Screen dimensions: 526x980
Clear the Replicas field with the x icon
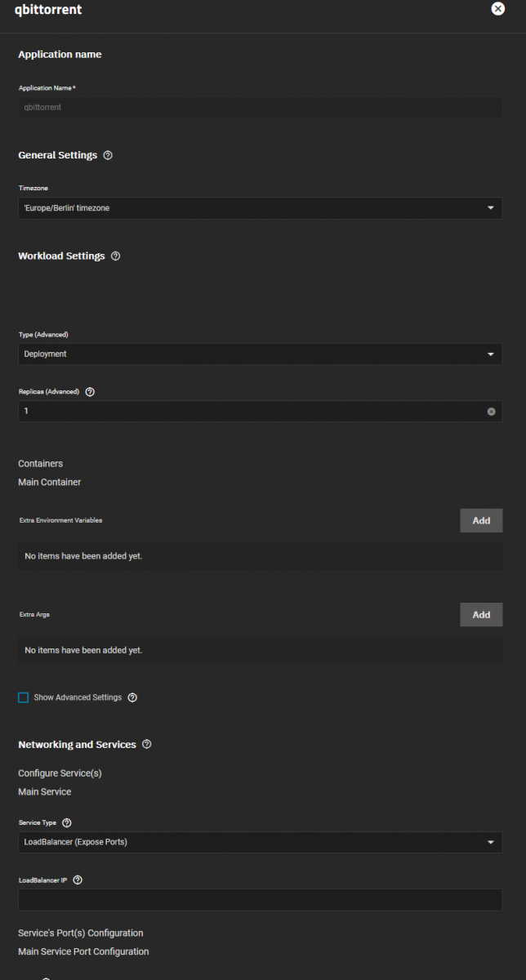point(491,412)
